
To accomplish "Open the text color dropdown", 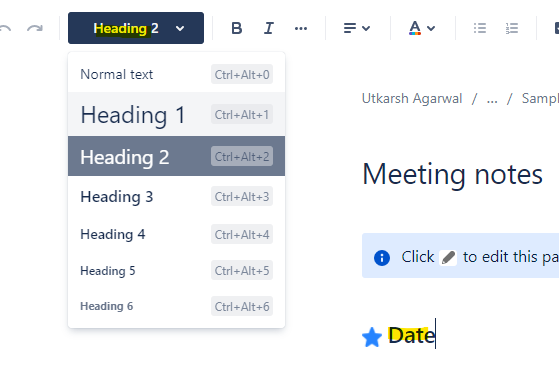I will (x=422, y=28).
